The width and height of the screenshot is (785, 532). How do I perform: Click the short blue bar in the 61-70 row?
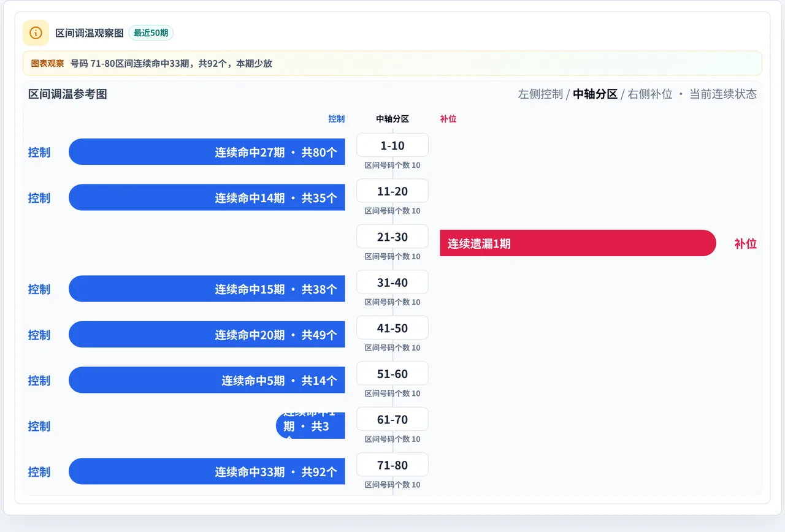310,426
